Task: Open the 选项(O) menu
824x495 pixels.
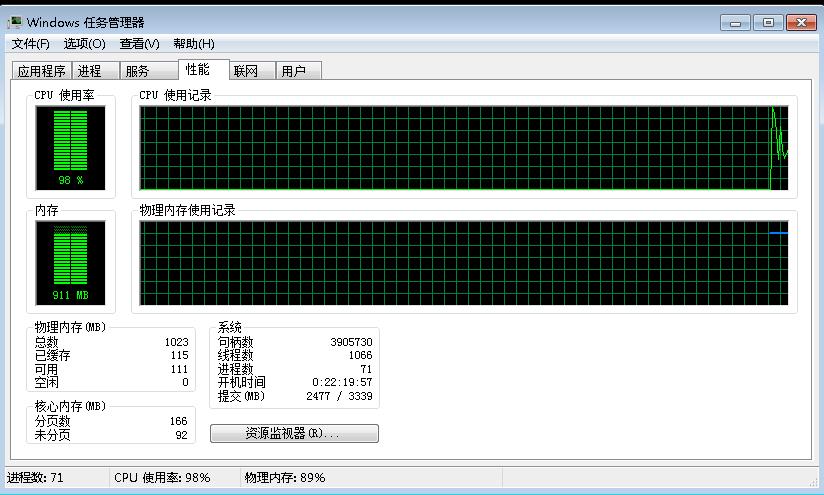Action: pos(85,44)
